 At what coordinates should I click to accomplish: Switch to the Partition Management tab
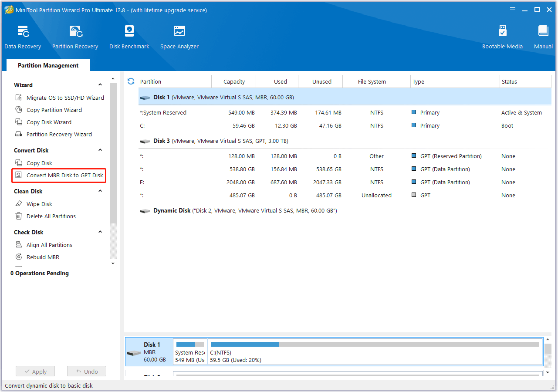48,65
